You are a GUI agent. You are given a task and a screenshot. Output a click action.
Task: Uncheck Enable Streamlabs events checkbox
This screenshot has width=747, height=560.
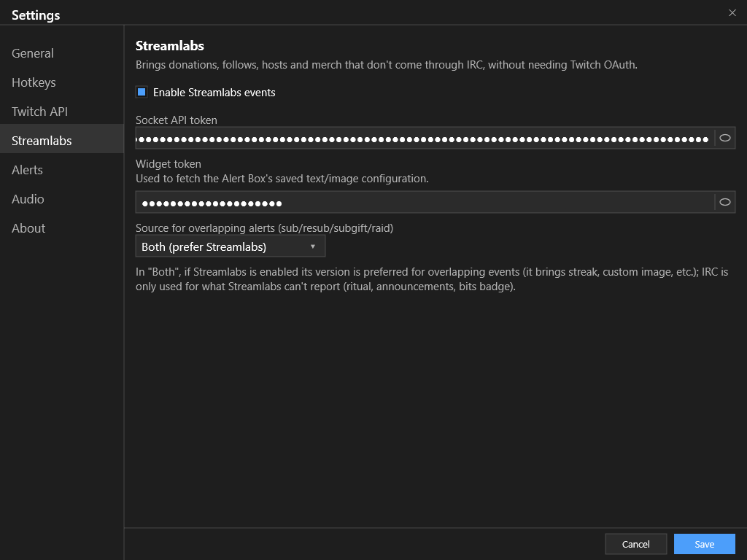pyautogui.click(x=142, y=92)
